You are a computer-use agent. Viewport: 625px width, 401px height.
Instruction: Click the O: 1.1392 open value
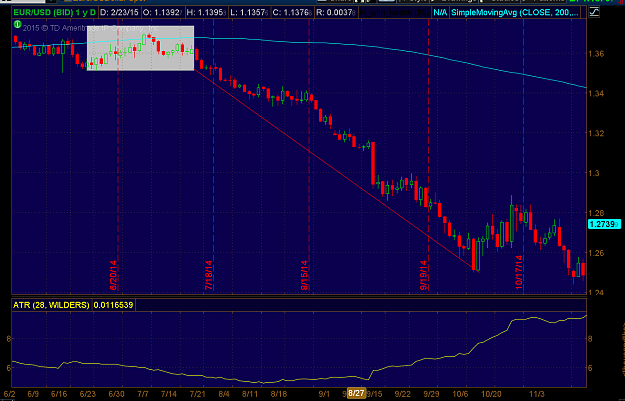162,12
